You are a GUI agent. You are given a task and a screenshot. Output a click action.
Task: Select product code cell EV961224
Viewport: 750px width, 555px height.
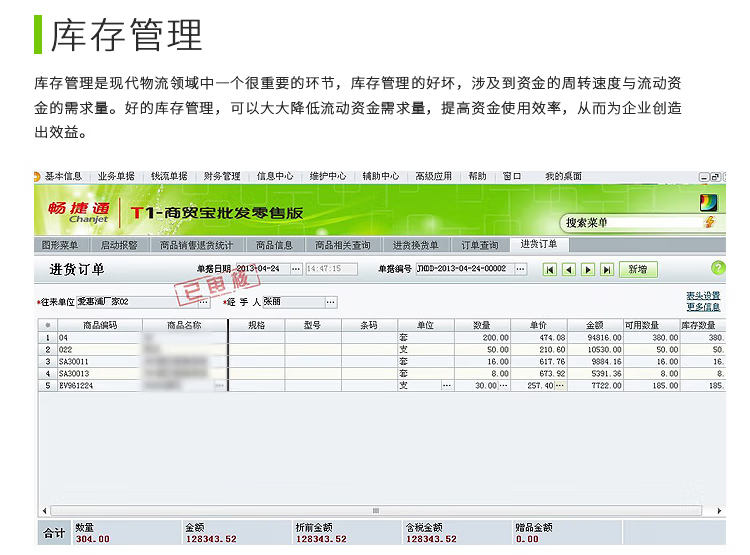100,386
